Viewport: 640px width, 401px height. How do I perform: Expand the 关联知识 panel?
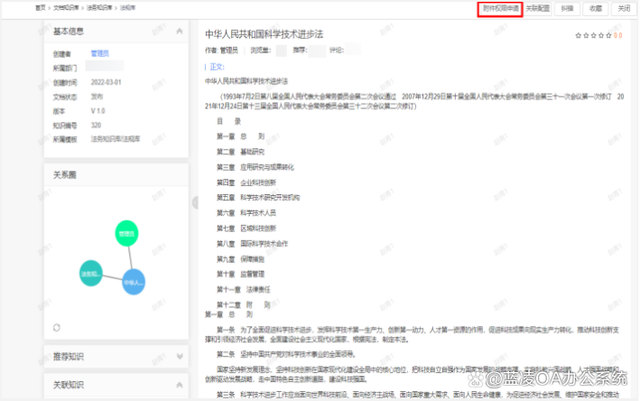pyautogui.click(x=179, y=384)
